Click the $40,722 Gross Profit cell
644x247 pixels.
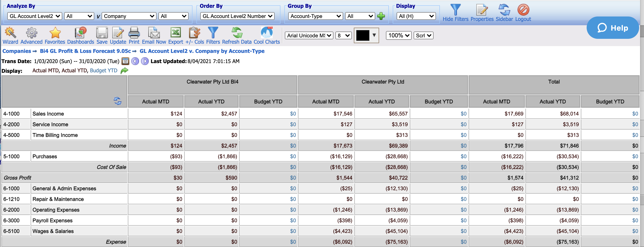tap(382, 178)
